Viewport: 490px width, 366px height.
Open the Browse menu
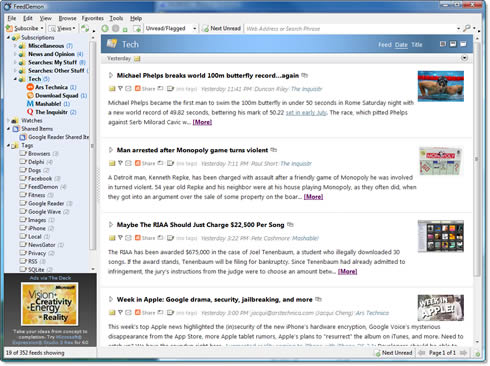67,18
